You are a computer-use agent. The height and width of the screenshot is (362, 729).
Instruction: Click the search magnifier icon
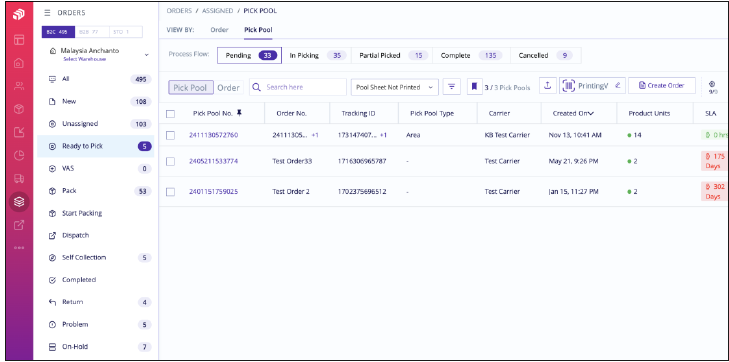click(x=257, y=87)
